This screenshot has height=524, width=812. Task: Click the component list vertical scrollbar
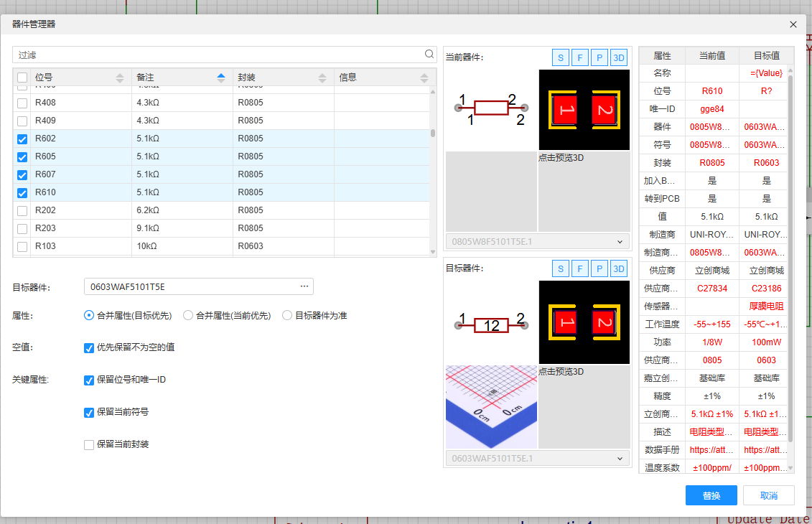point(433,133)
